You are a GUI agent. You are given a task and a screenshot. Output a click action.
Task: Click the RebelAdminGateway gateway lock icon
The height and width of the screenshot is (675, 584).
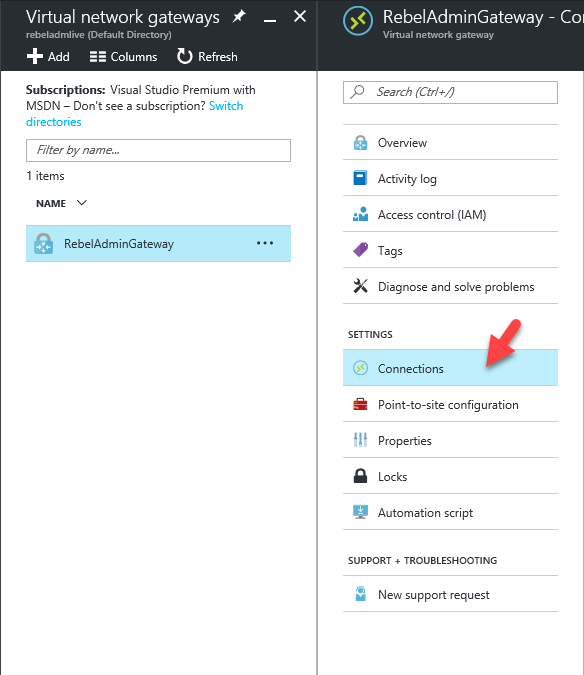coord(43,244)
